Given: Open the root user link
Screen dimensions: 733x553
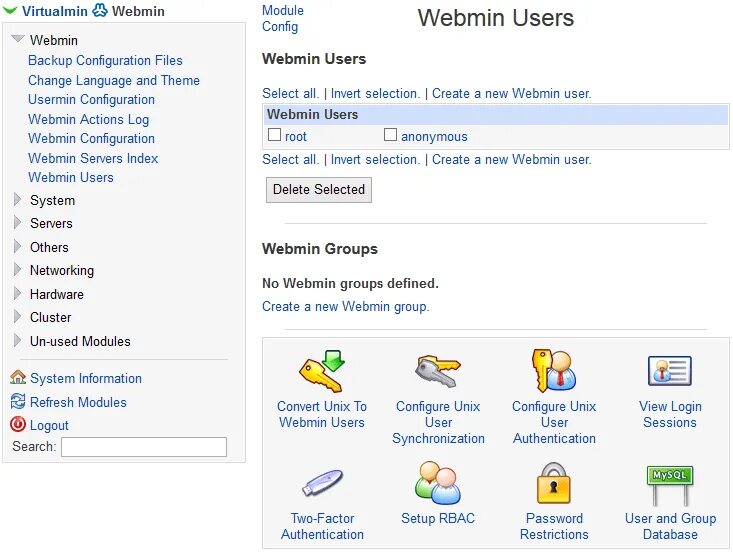Looking at the screenshot, I should coord(296,136).
